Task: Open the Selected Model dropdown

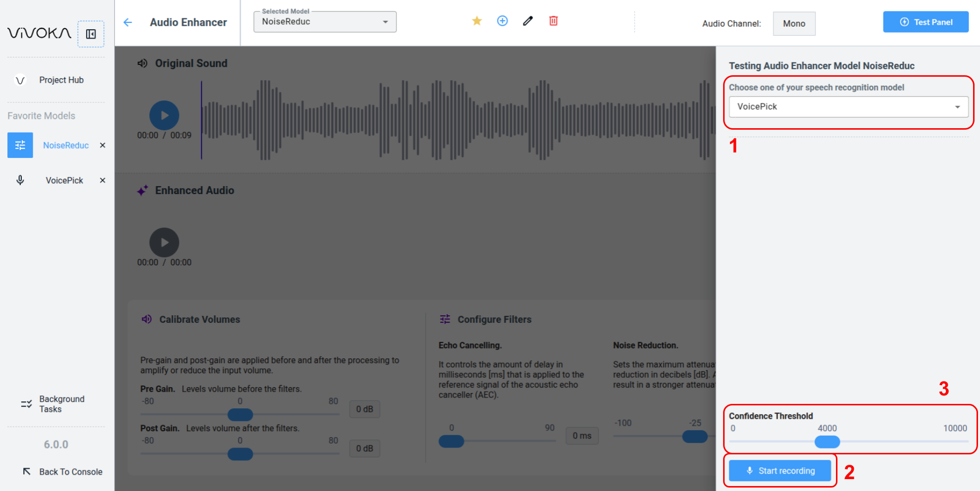Action: tap(325, 22)
